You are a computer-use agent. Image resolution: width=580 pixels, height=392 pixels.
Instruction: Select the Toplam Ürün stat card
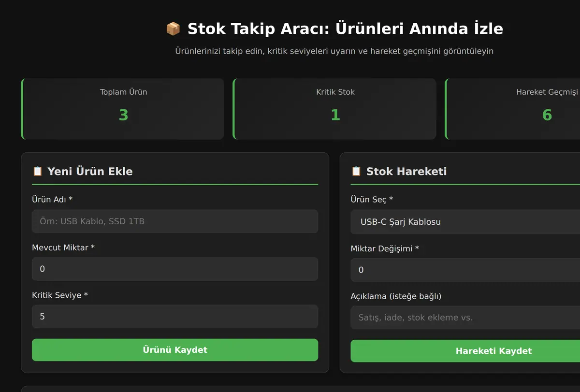123,109
